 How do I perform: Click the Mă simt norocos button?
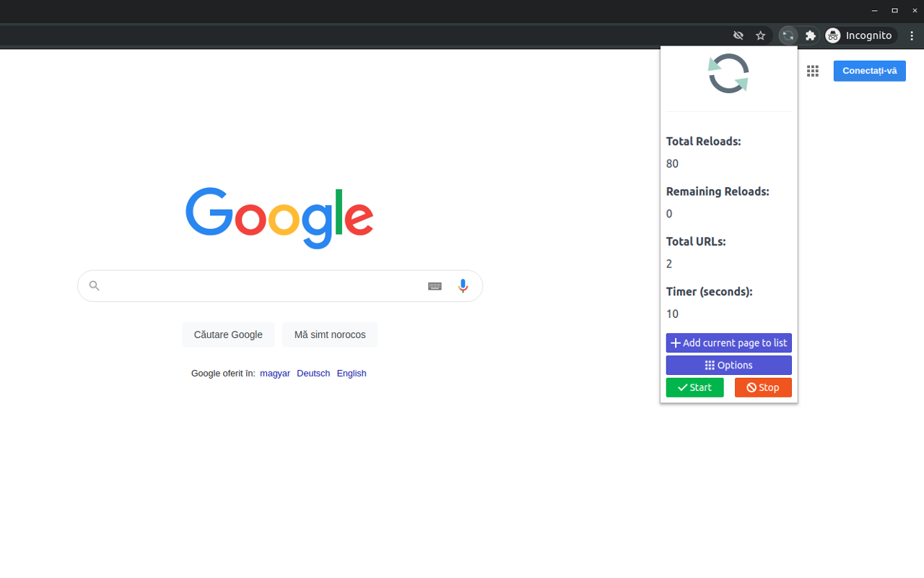330,335
